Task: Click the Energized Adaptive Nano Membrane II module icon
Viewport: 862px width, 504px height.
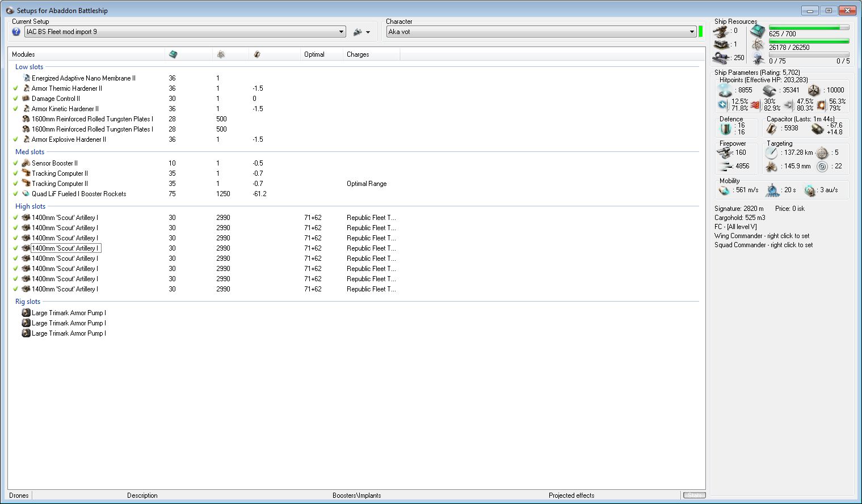Action: pyautogui.click(x=26, y=78)
